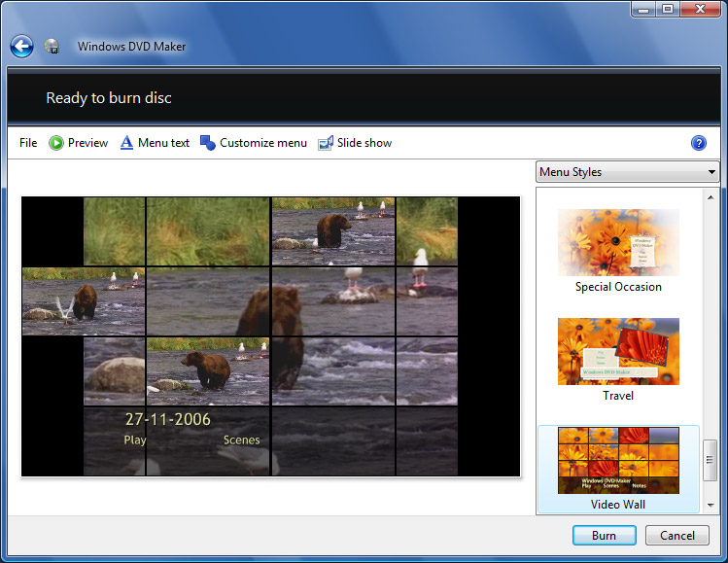
Task: Expand the Menu Styles dropdown
Action: coord(627,172)
